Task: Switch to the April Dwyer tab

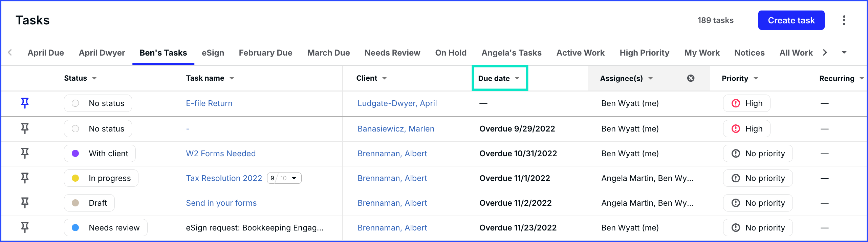Action: (102, 53)
